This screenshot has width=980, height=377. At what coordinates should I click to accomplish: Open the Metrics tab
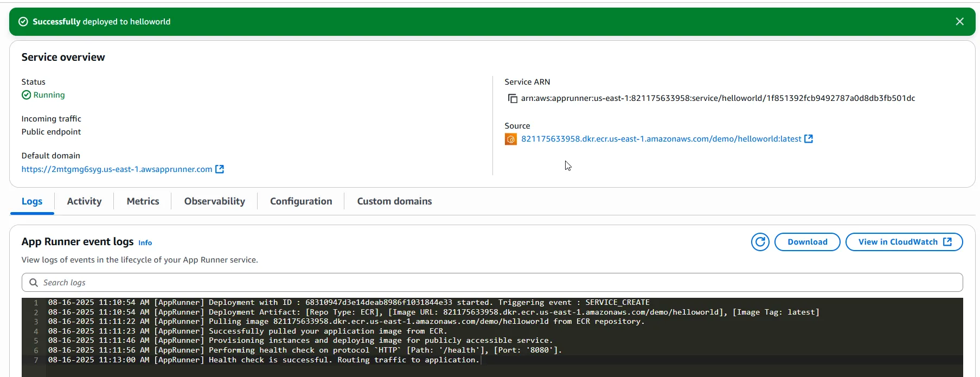point(143,201)
